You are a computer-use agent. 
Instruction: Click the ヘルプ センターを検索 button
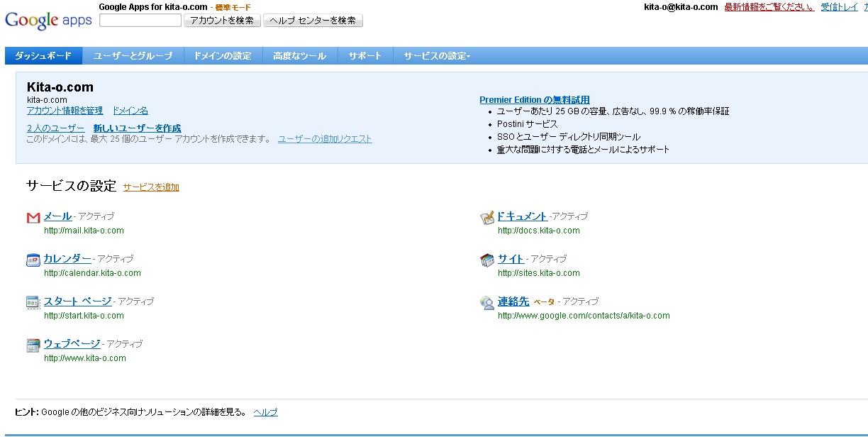click(x=313, y=21)
